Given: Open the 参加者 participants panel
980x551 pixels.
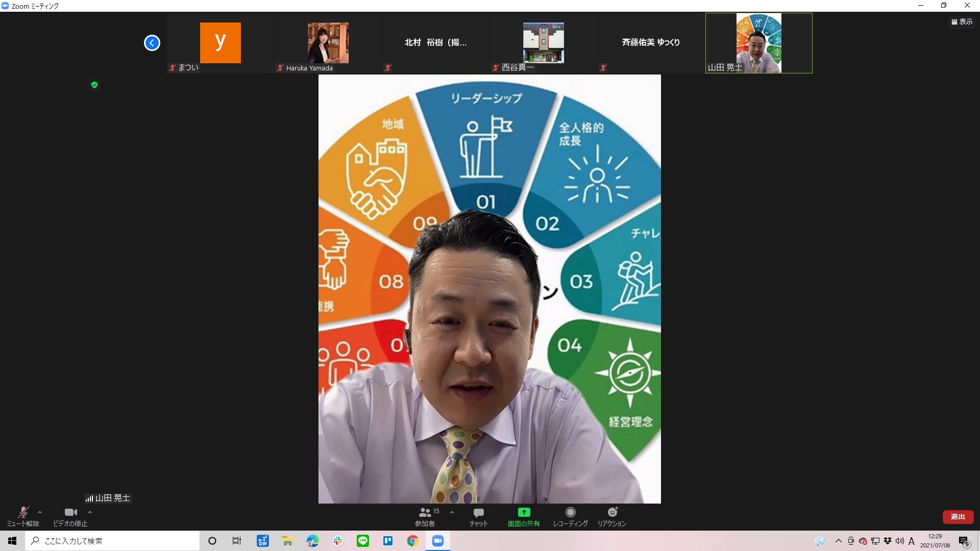Looking at the screenshot, I should point(425,516).
